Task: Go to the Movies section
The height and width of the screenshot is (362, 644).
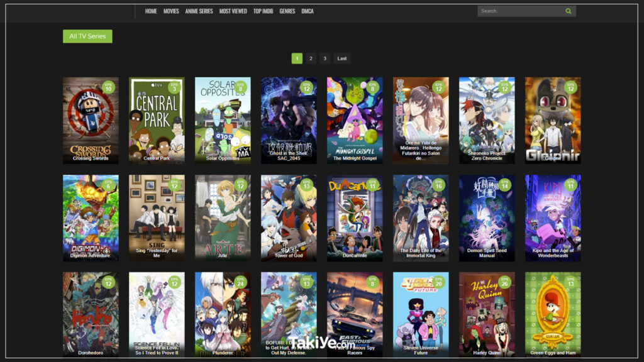Action: [x=171, y=11]
